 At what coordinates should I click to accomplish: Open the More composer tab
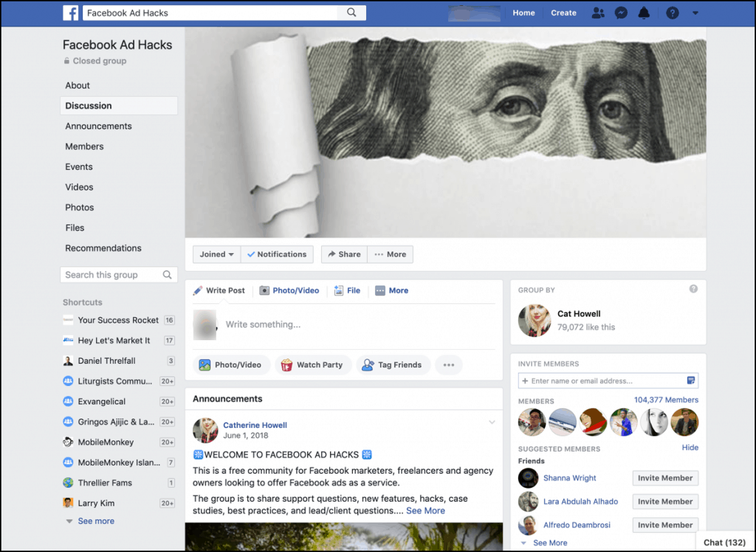[391, 290]
